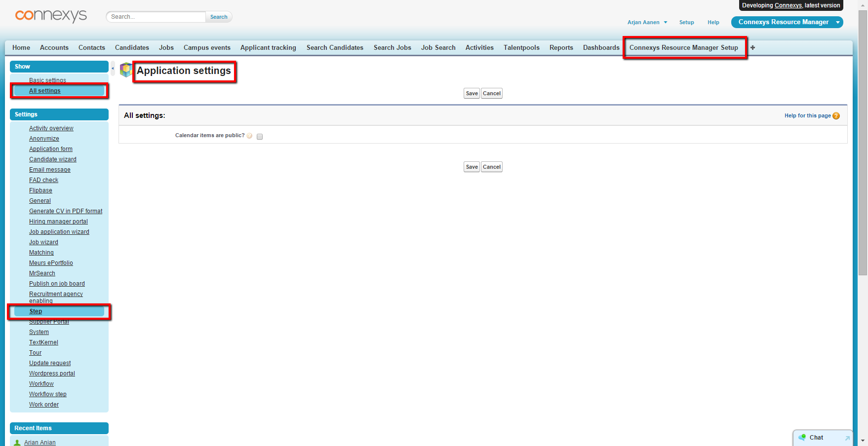Open the Chat bubble icon

[802, 438]
